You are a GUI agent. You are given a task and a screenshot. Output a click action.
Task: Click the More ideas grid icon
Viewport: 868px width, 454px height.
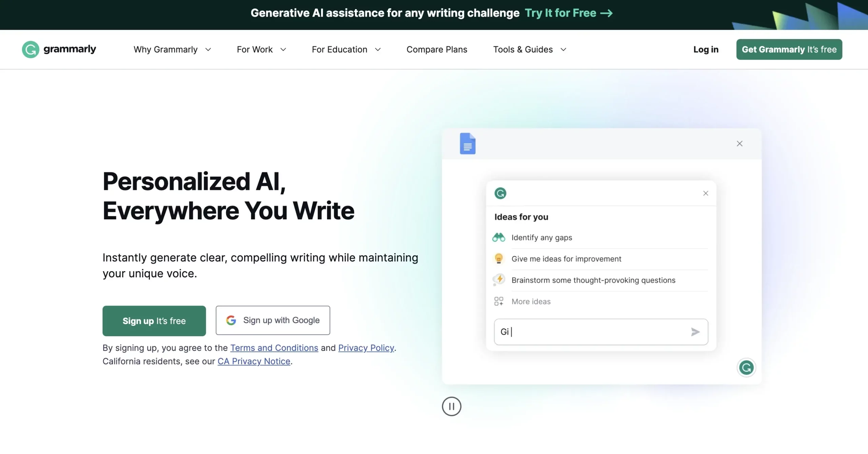498,301
